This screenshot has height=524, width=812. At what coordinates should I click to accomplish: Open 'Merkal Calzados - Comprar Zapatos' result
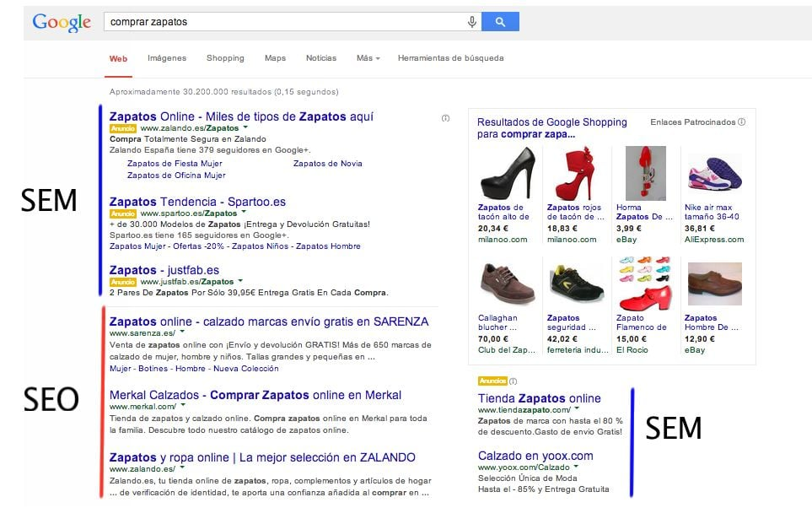[255, 395]
